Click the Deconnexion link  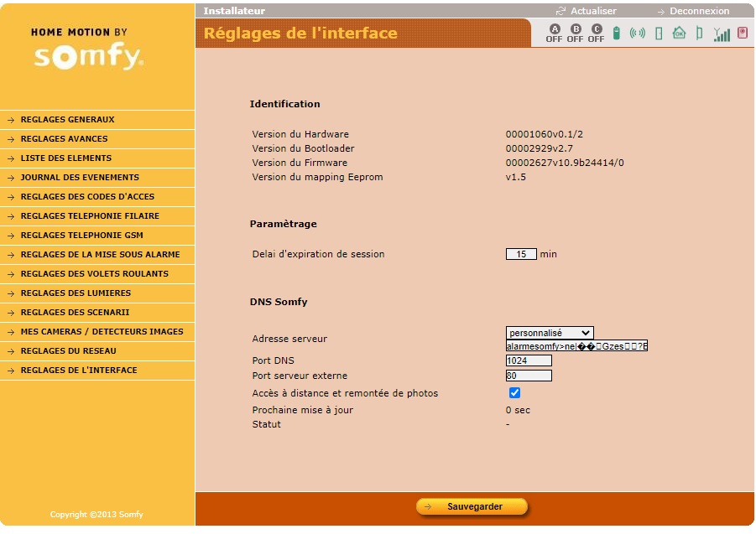click(699, 11)
